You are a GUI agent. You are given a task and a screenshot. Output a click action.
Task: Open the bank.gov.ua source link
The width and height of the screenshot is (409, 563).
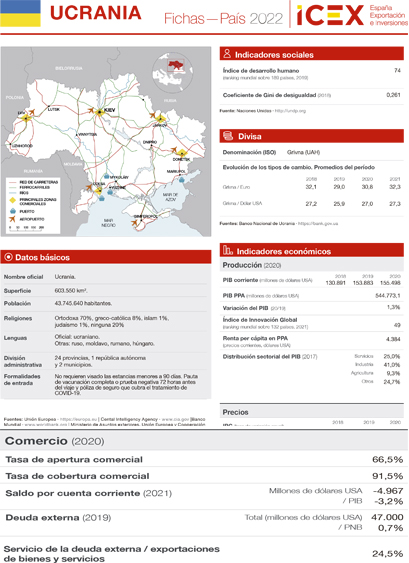click(318, 223)
